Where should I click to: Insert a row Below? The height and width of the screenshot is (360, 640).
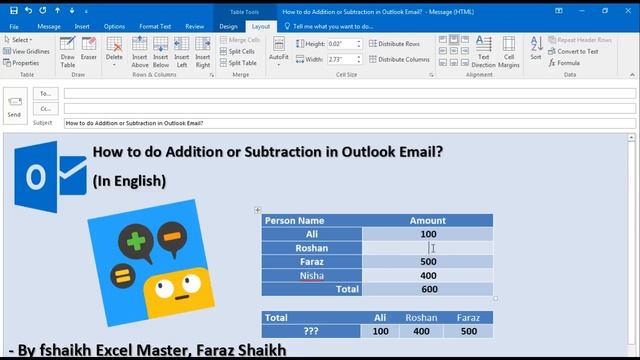click(x=161, y=52)
